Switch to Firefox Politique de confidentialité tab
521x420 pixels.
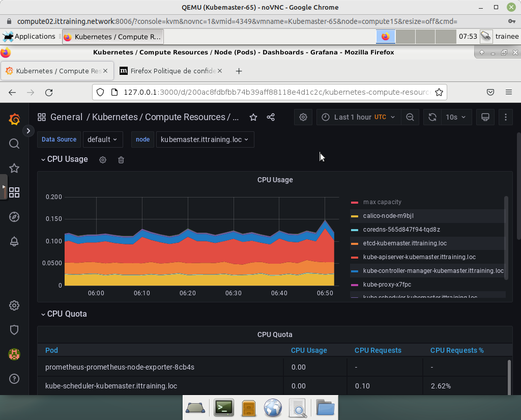point(169,71)
